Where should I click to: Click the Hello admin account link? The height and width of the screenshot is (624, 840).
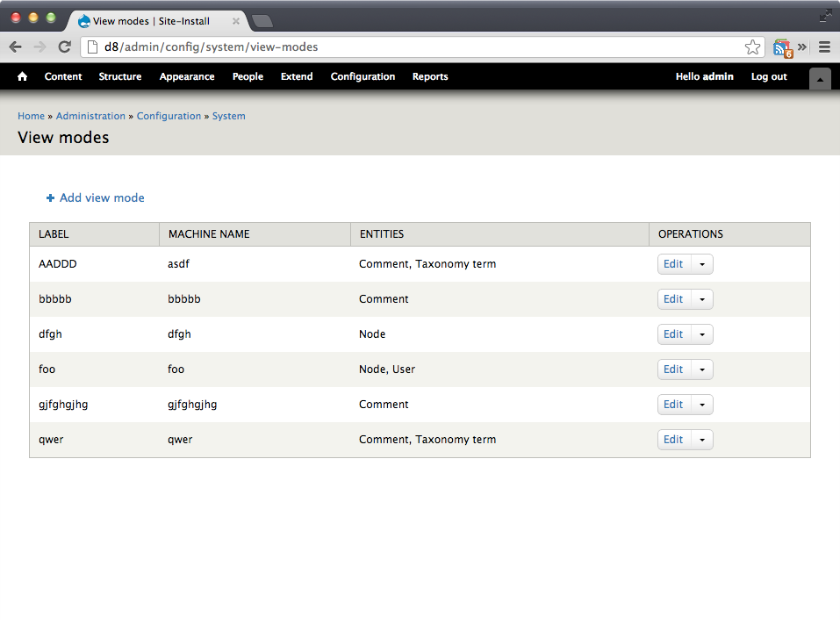tap(705, 76)
